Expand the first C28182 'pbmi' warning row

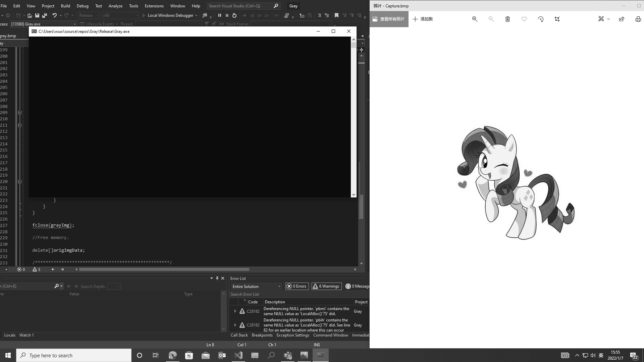pyautogui.click(x=235, y=311)
